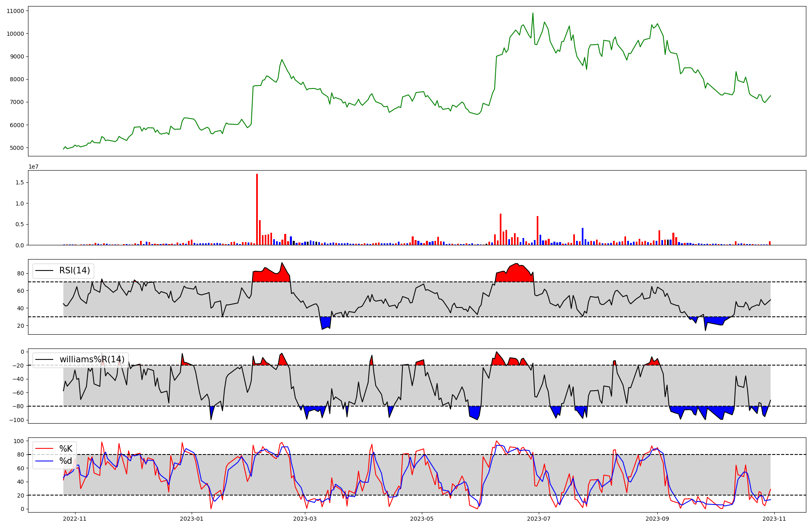Click the tallest red volume bar
The height and width of the screenshot is (528, 812).
coord(257,210)
